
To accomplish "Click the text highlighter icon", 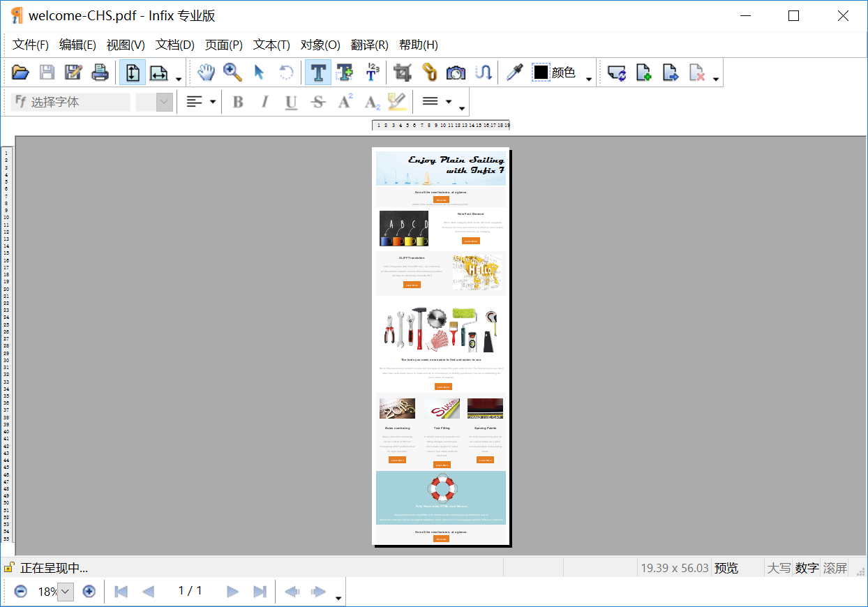I will [396, 102].
